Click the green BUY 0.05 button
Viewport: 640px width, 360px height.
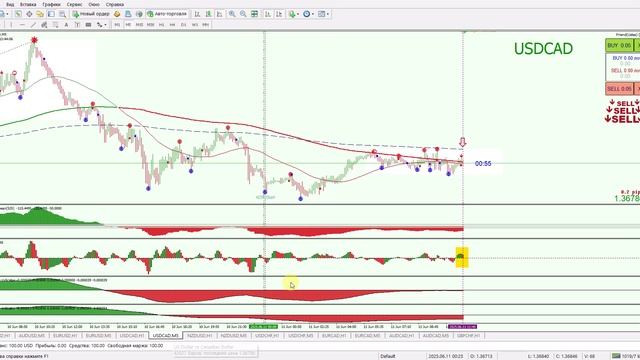[619, 45]
